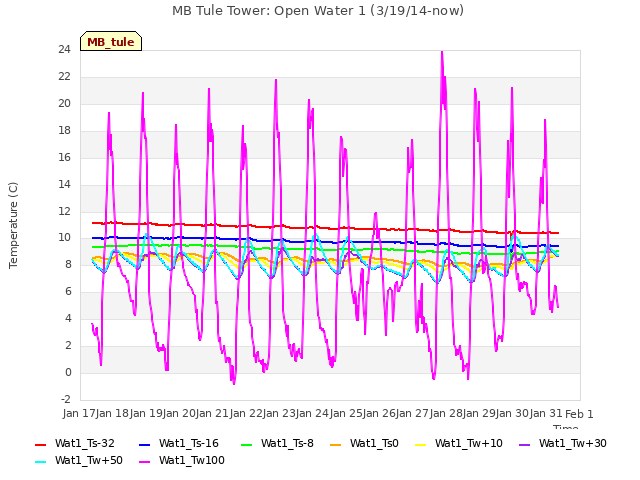The width and height of the screenshot is (640, 480).
Task: Click the Jan 29 x-axis tick label
Action: [x=479, y=413]
